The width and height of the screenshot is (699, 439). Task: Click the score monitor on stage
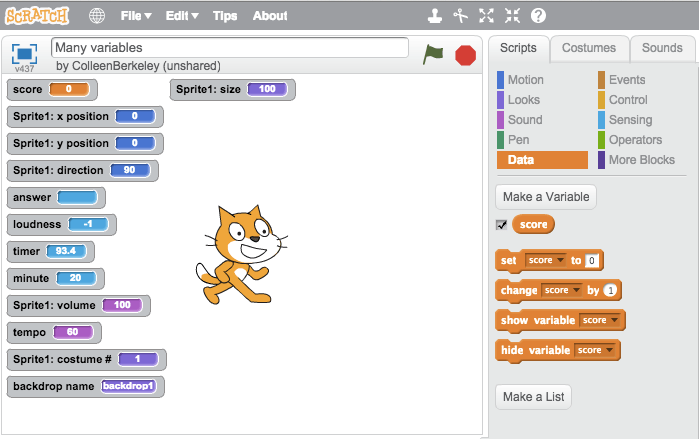[x=52, y=90]
